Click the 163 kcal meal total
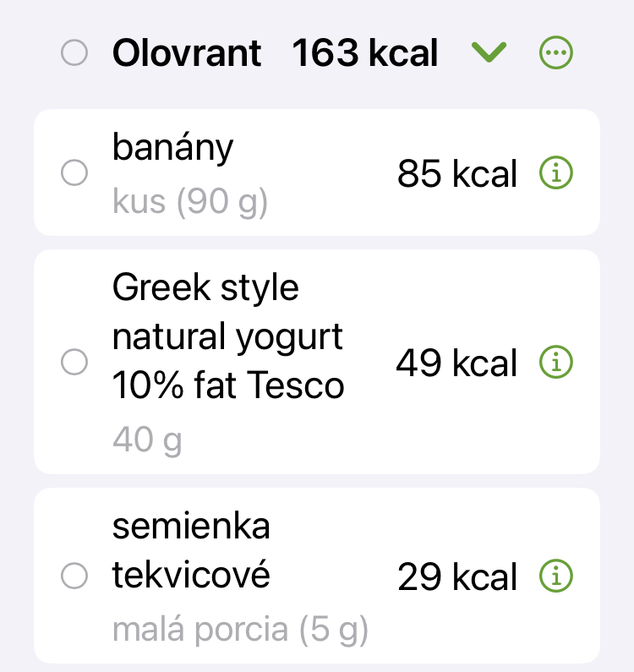This screenshot has width=634, height=672. click(x=365, y=53)
